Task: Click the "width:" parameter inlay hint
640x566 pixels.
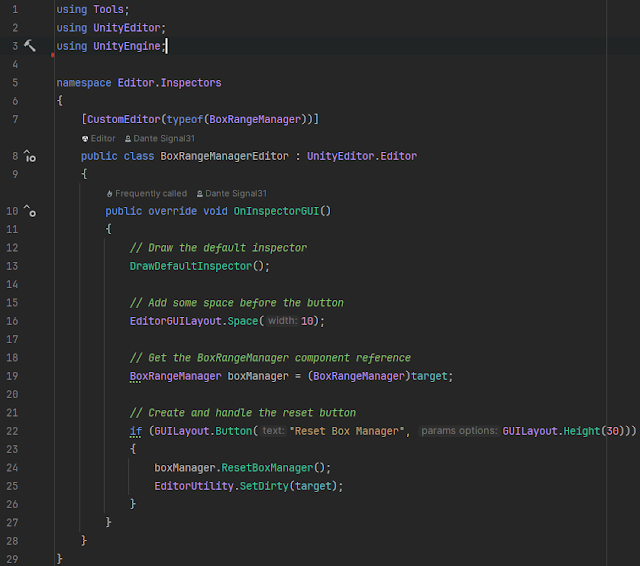Action: tap(282, 321)
